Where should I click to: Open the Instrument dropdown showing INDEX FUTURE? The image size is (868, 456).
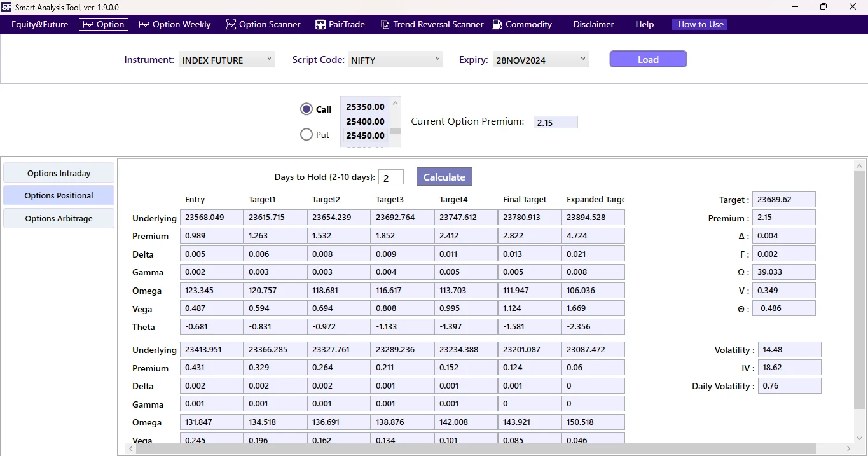coord(226,59)
